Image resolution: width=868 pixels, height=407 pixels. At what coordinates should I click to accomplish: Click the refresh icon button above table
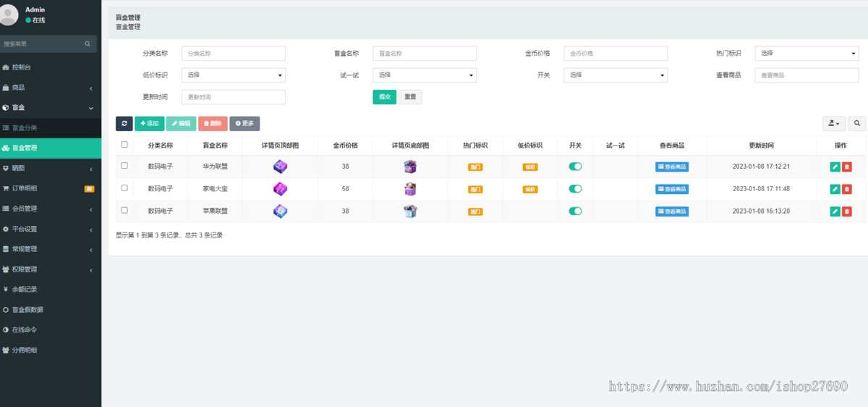[124, 124]
